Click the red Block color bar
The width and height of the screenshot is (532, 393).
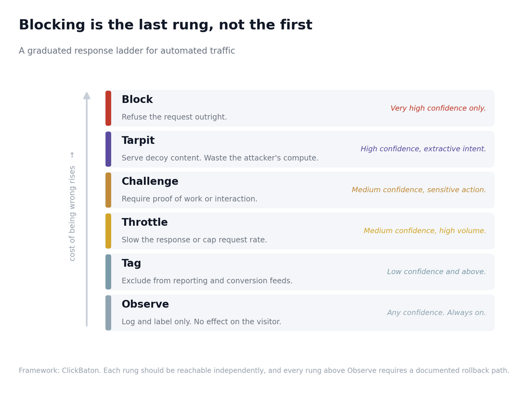[x=108, y=108]
